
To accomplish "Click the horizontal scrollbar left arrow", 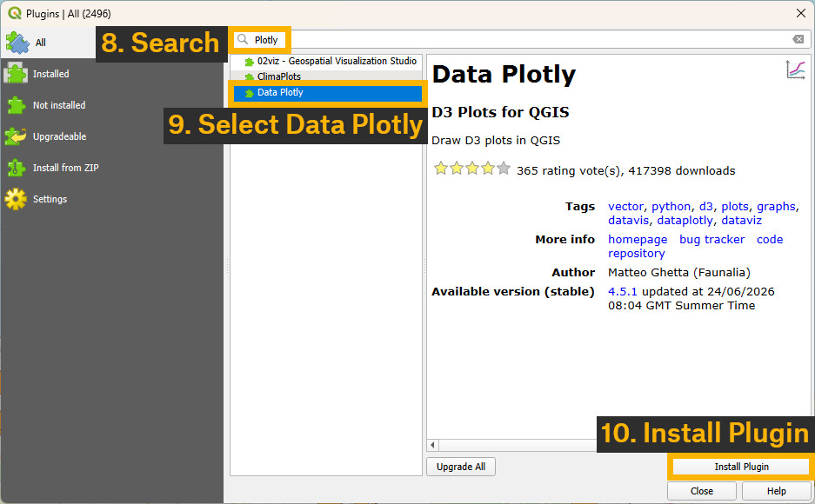I will [432, 445].
